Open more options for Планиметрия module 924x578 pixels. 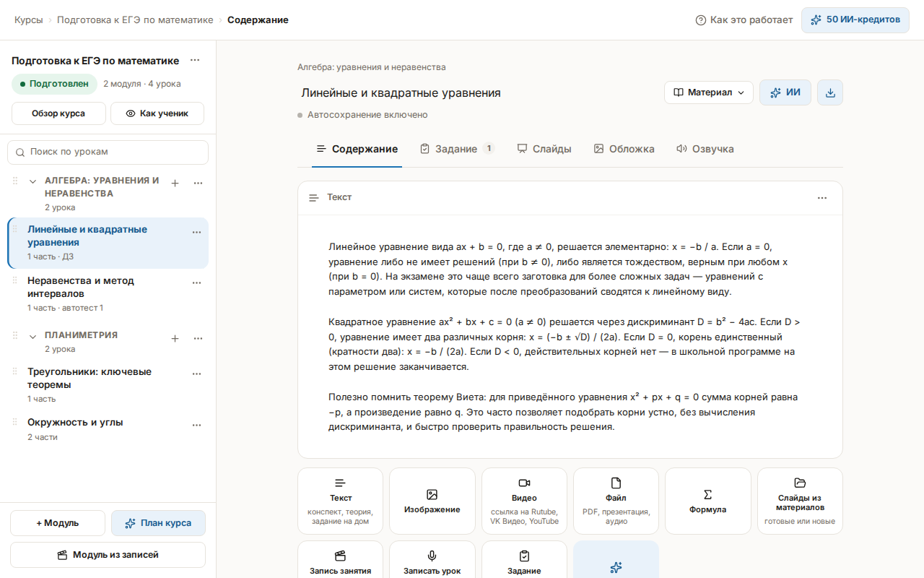198,338
